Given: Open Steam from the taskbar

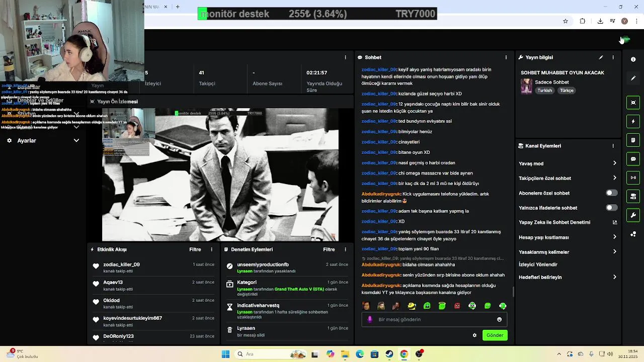Looking at the screenshot, I should (389, 354).
